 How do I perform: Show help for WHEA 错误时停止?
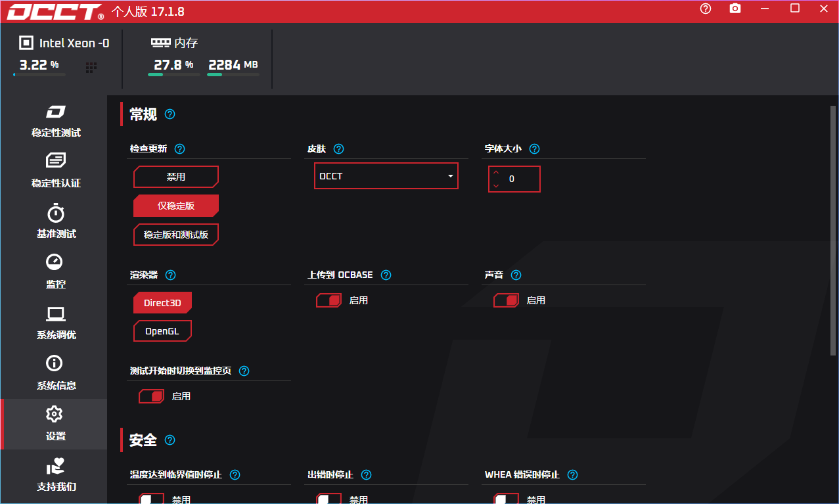coord(572,475)
